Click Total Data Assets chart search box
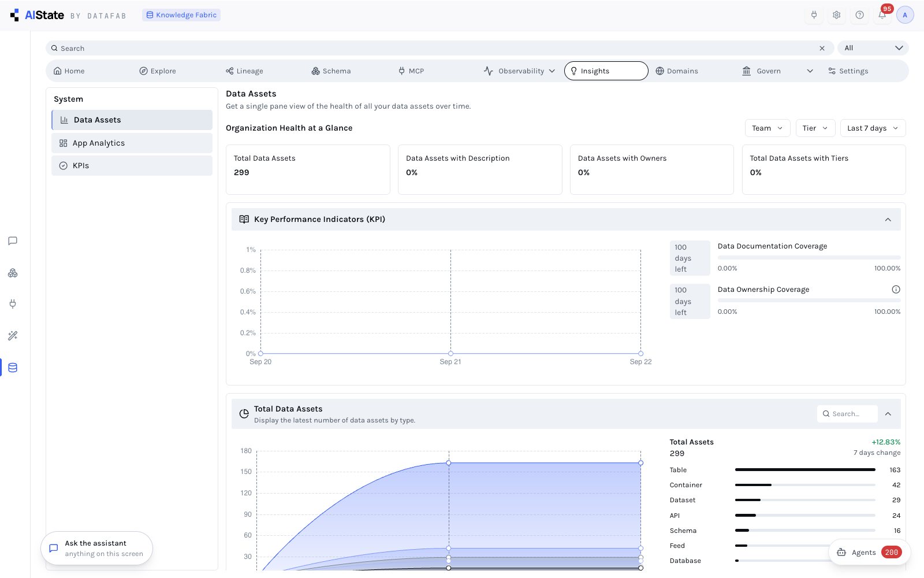 click(x=847, y=414)
